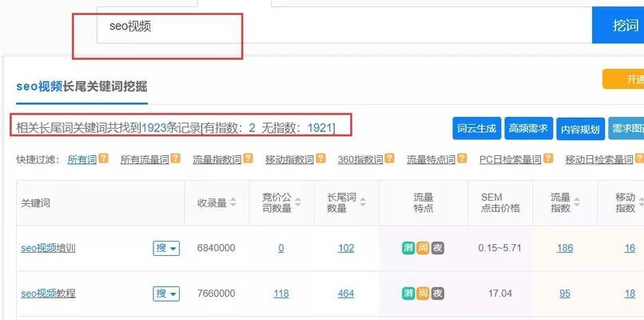This screenshot has width=644, height=320.
Task: Click the 关键词 column header
Action: click(x=35, y=202)
